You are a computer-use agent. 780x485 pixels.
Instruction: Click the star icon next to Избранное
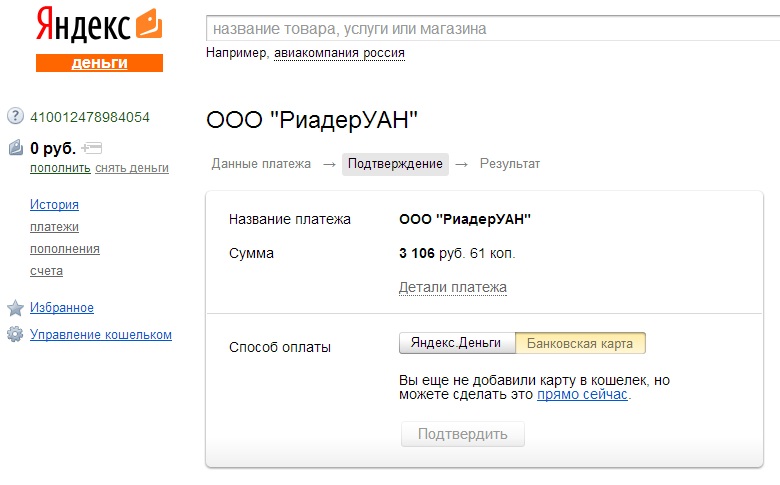[15, 308]
